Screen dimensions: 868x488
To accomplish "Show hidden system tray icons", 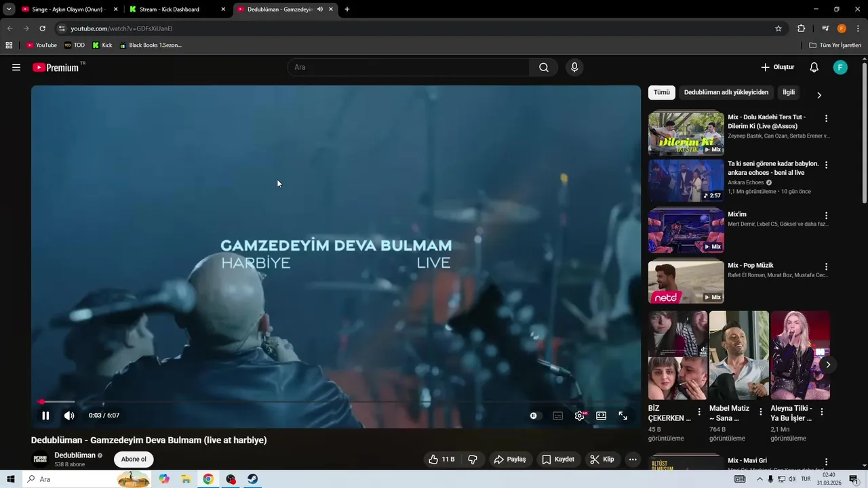I will (759, 479).
